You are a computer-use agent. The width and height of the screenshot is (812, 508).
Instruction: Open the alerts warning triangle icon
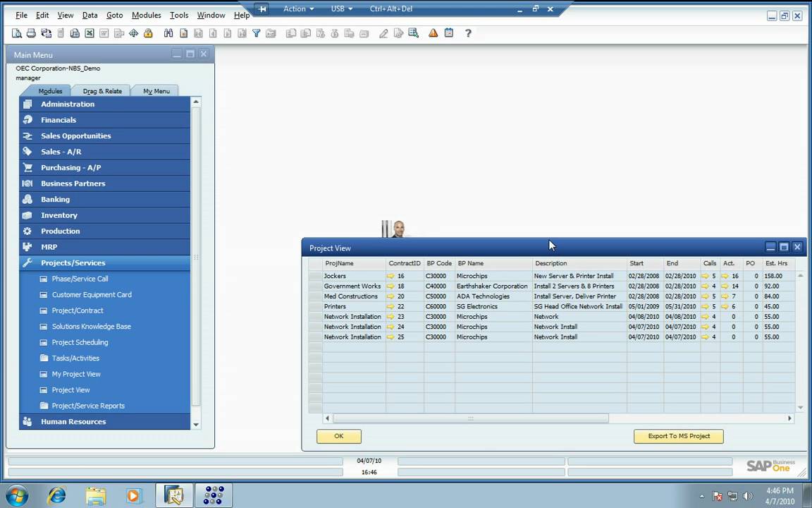click(x=433, y=33)
